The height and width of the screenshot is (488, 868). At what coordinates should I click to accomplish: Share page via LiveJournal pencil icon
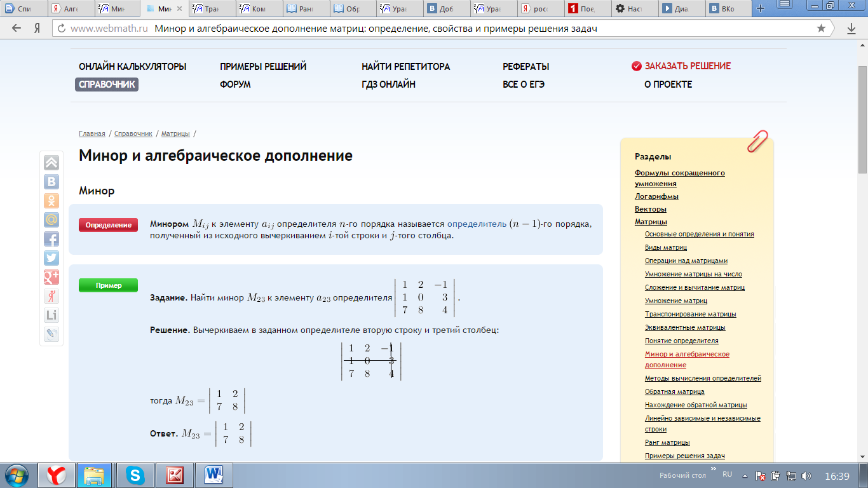coord(51,334)
